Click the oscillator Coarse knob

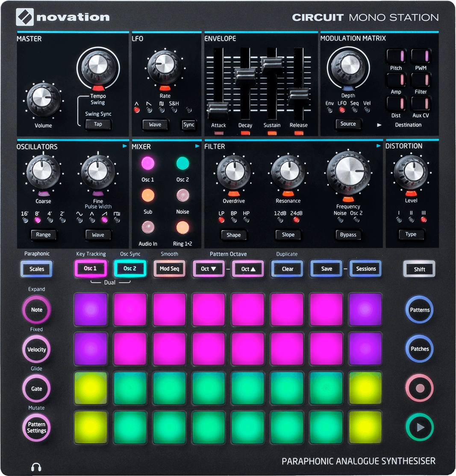[43, 172]
